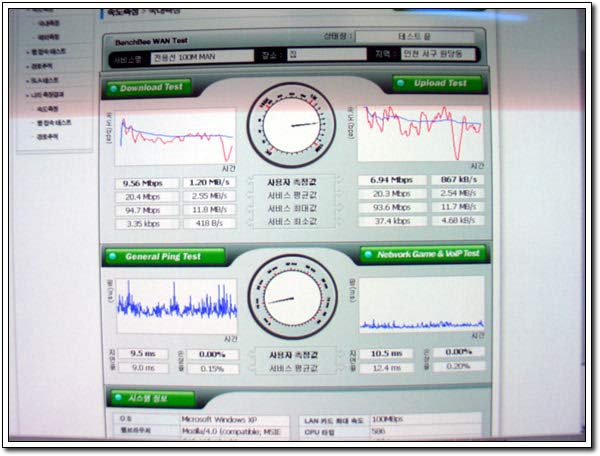This screenshot has height=456, width=600.
Task: Open 경로추적 under 나의 측정결과
Action: [47, 137]
